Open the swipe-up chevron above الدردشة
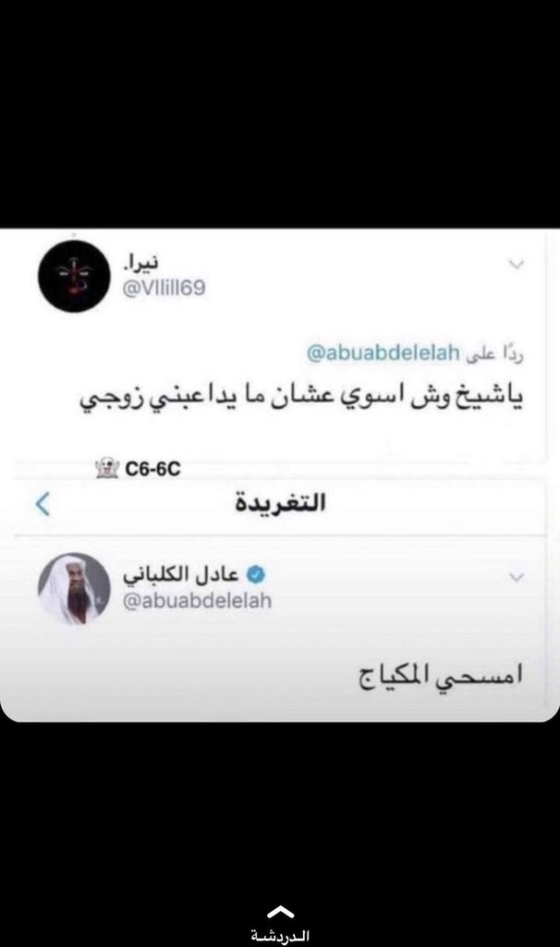The height and width of the screenshot is (947, 560). 280,911
